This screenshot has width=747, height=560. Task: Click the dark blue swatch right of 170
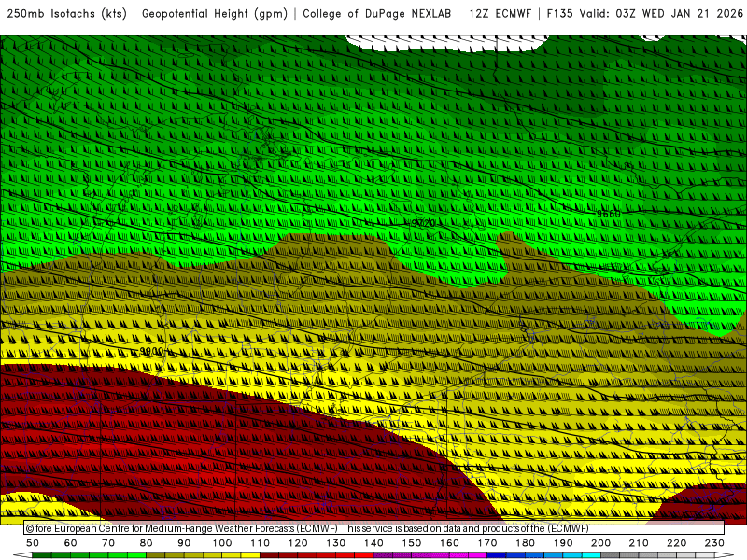pyautogui.click(x=497, y=555)
